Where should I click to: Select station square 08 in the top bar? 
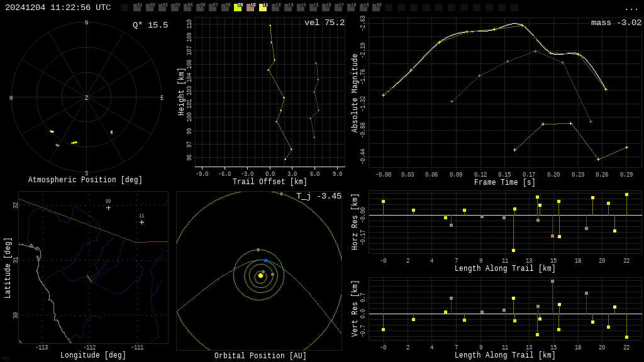225,8
